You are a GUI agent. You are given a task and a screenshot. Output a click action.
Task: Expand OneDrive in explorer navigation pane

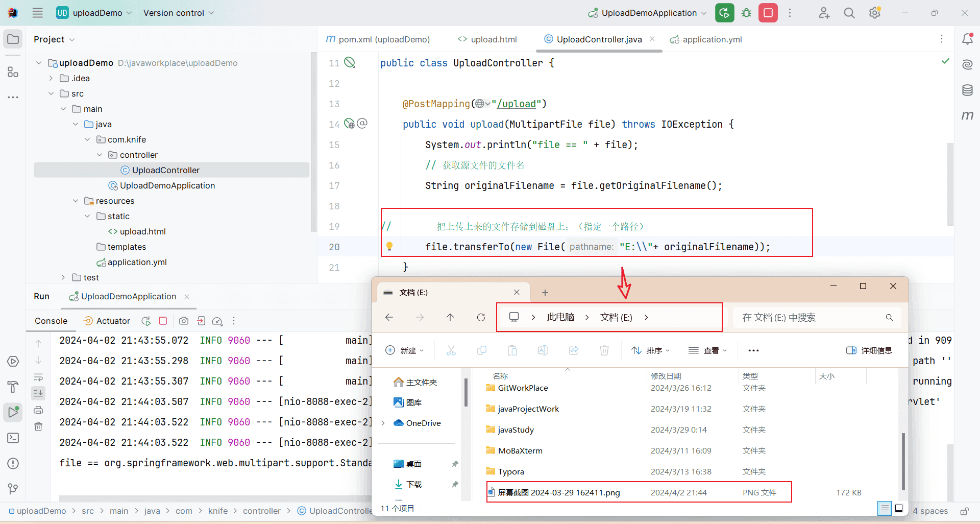tap(383, 423)
